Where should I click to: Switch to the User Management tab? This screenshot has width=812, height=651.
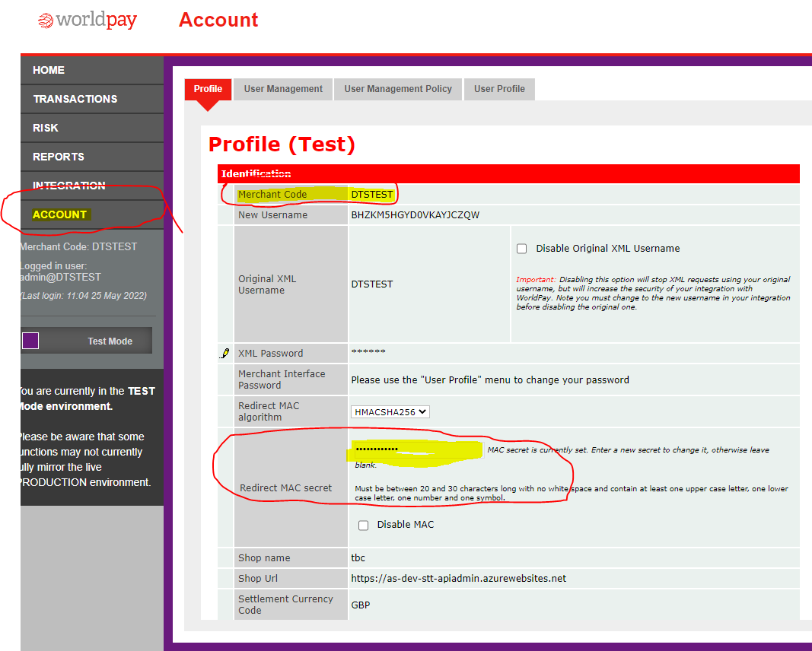[283, 89]
